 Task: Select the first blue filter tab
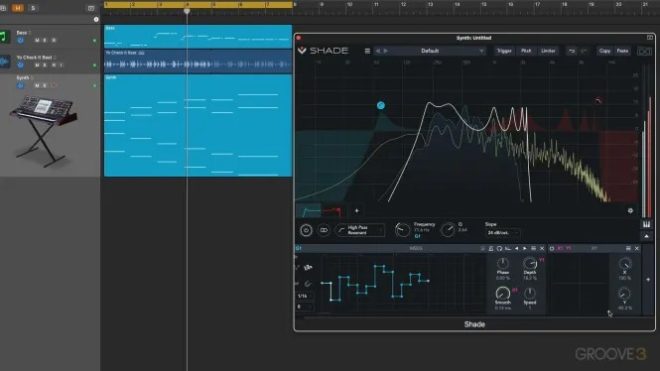coord(309,210)
